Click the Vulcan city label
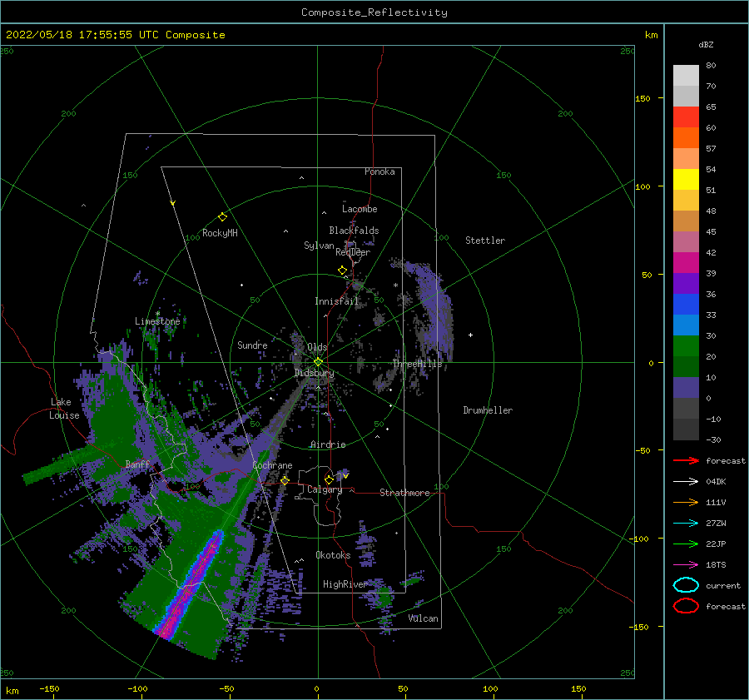The width and height of the screenshot is (749, 700). pyautogui.click(x=424, y=618)
